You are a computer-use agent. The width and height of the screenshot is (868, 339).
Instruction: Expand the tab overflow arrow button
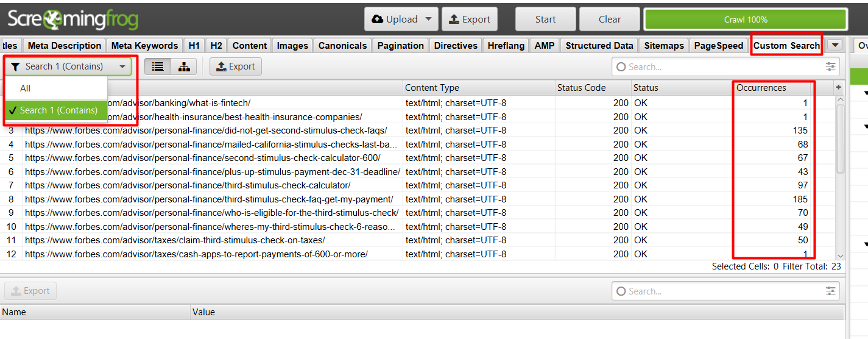(835, 45)
